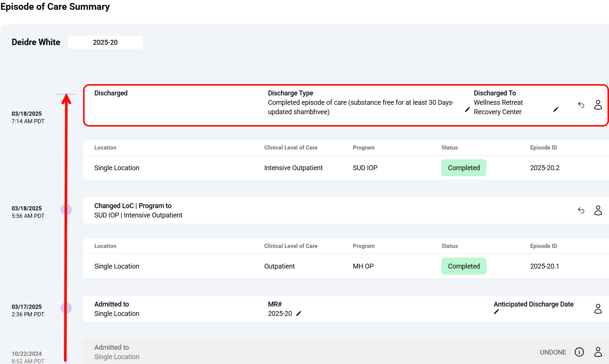Viewport: 609px width, 364px height.
Task: Select timeline marker for 03/18/2025 5:56 AM
Action: [66, 210]
